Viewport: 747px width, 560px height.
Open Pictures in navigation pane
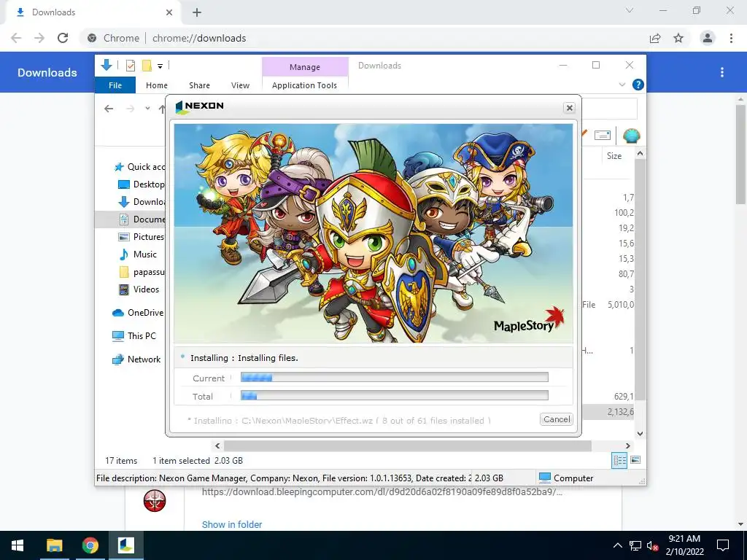[141, 237]
